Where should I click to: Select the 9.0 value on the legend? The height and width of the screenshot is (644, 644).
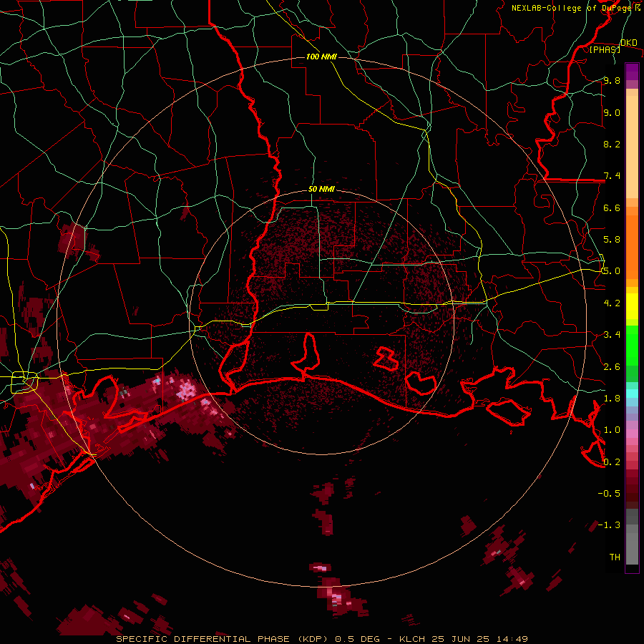(612, 112)
